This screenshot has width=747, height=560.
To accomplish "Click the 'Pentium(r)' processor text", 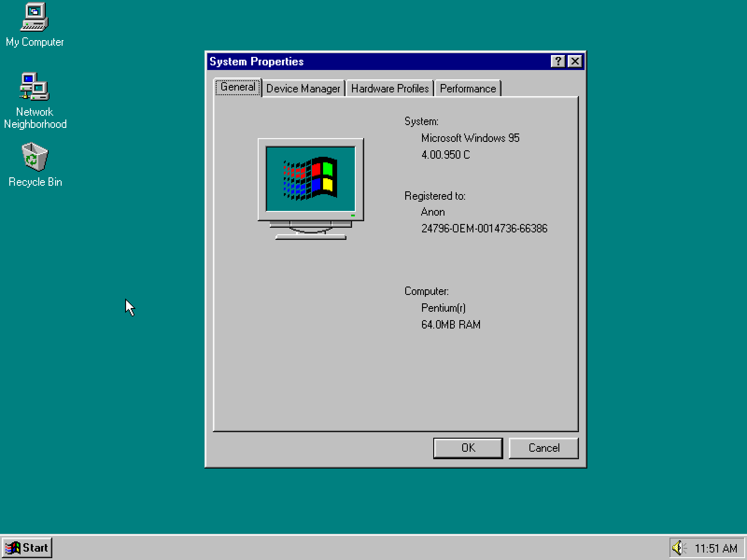I will tap(444, 308).
